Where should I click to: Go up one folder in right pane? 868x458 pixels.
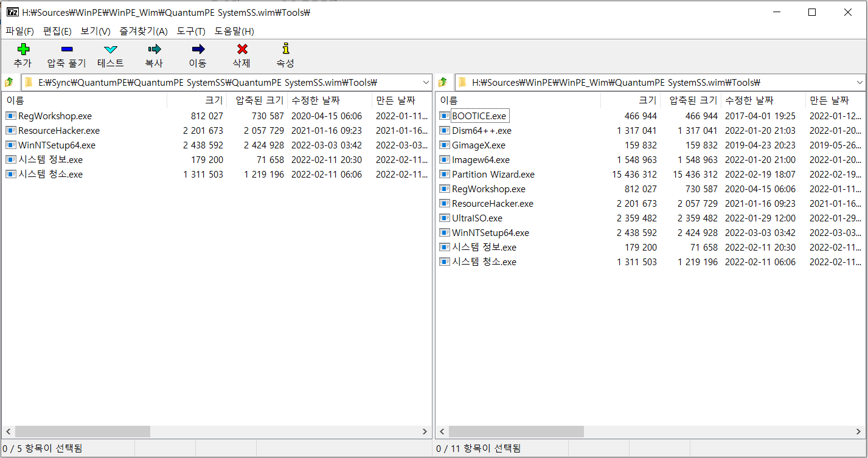[443, 82]
